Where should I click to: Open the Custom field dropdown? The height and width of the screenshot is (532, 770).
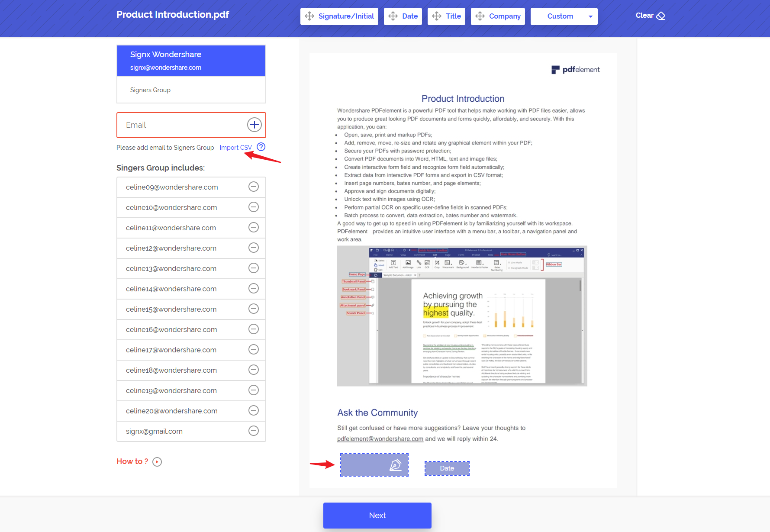(x=564, y=16)
